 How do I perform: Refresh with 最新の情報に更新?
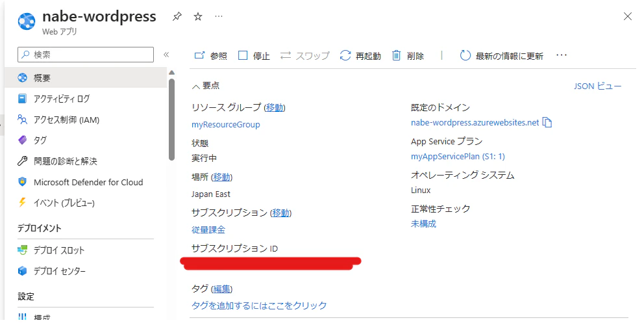click(x=501, y=55)
